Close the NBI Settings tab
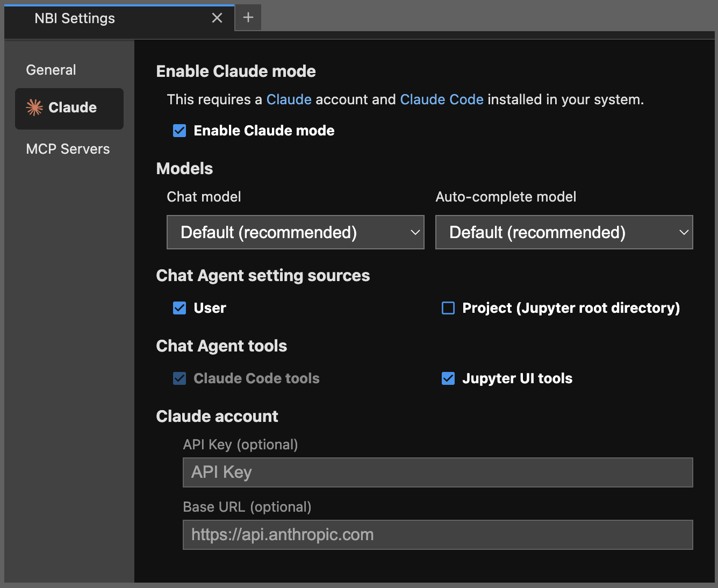Image resolution: width=718 pixels, height=588 pixels. [x=217, y=18]
